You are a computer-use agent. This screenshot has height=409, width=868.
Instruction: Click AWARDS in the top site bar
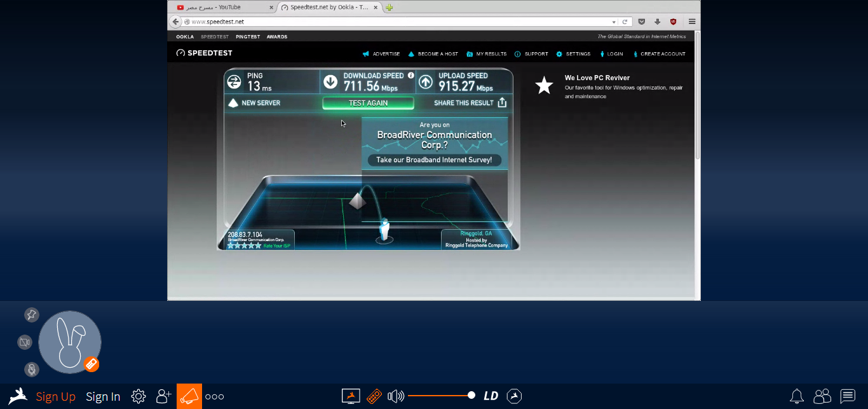coord(277,37)
